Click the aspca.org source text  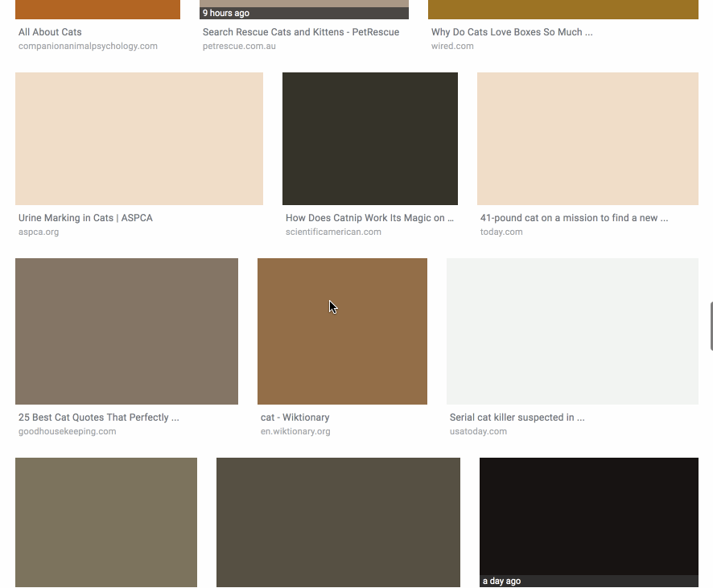39,232
